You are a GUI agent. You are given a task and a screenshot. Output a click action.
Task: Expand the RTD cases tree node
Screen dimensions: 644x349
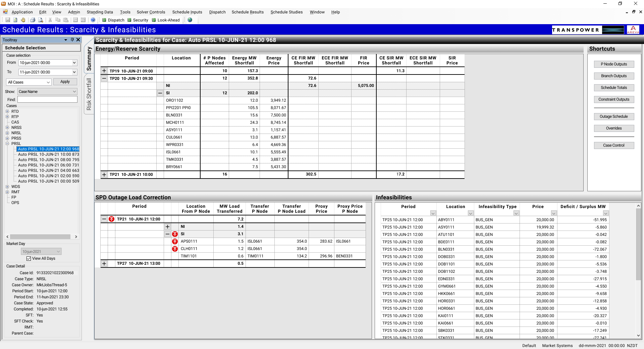[x=7, y=111]
